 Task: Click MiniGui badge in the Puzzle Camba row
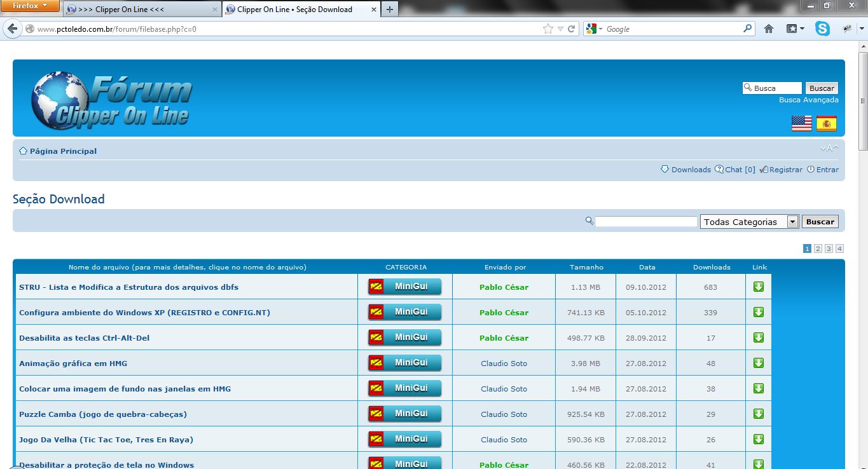(405, 414)
